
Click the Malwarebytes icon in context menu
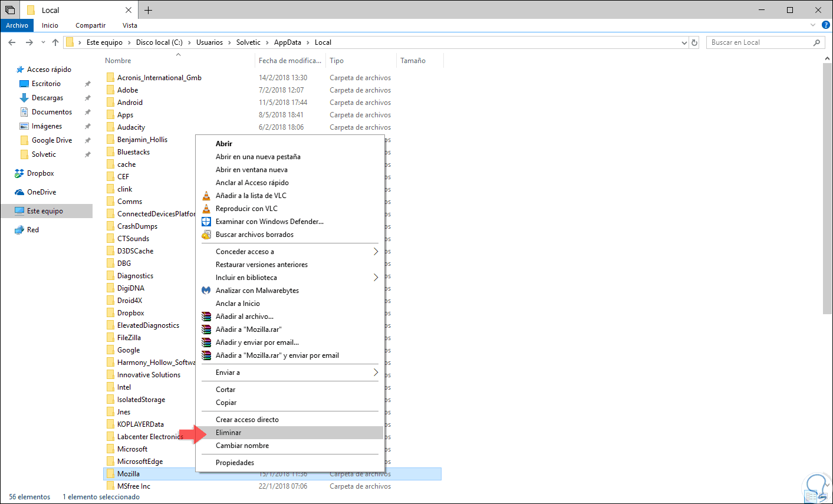tap(206, 291)
